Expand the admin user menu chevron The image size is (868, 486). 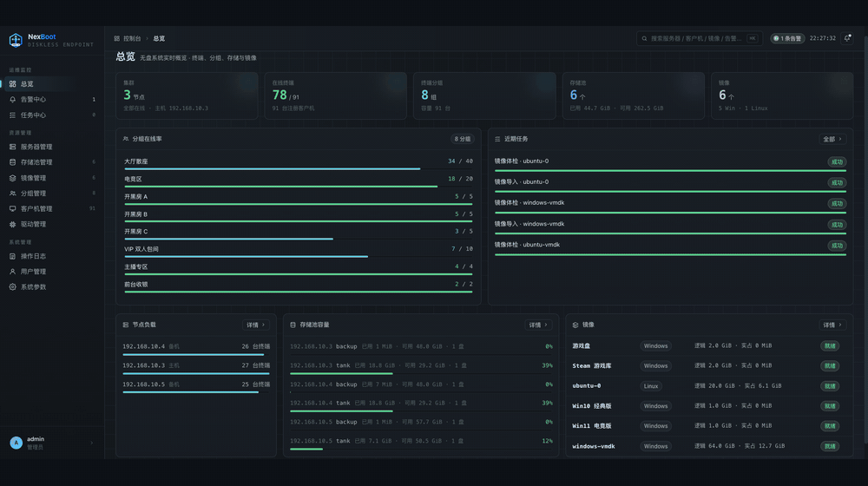pos(92,443)
